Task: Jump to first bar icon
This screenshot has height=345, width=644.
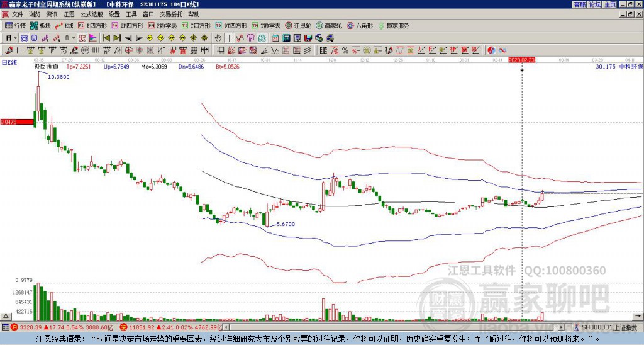Action: [x=106, y=38]
